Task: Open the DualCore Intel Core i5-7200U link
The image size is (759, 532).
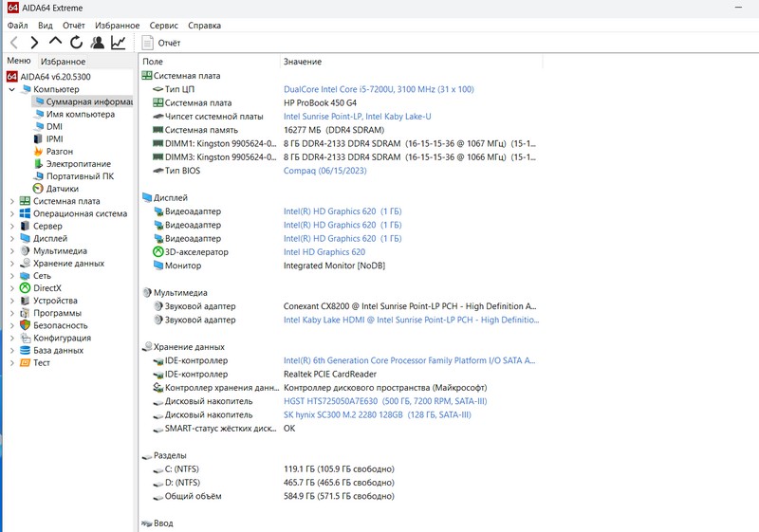Action: point(379,89)
